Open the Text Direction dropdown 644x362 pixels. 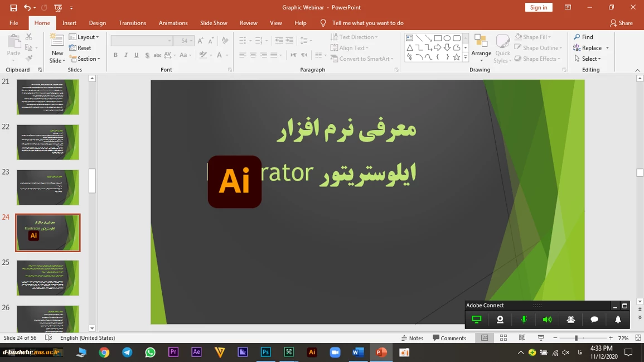click(354, 37)
